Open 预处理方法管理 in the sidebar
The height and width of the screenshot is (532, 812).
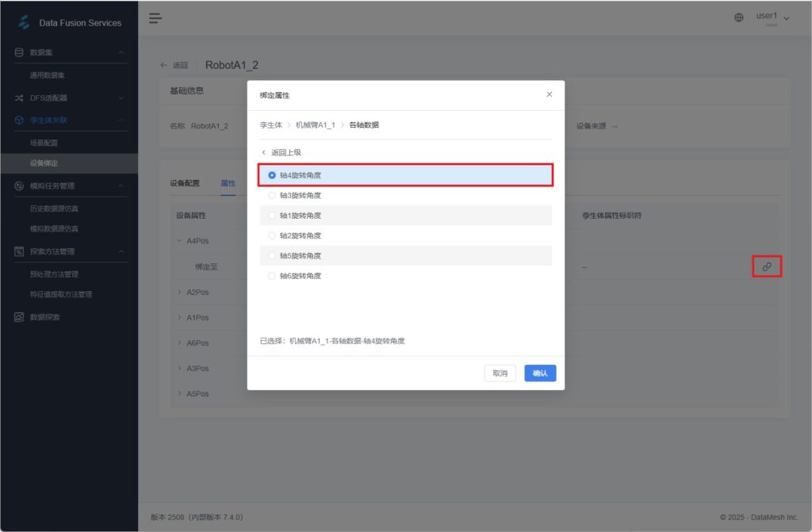(x=54, y=274)
